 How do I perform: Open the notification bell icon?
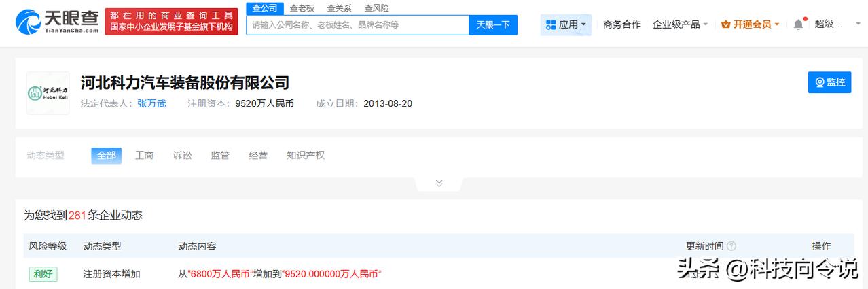[x=798, y=24]
